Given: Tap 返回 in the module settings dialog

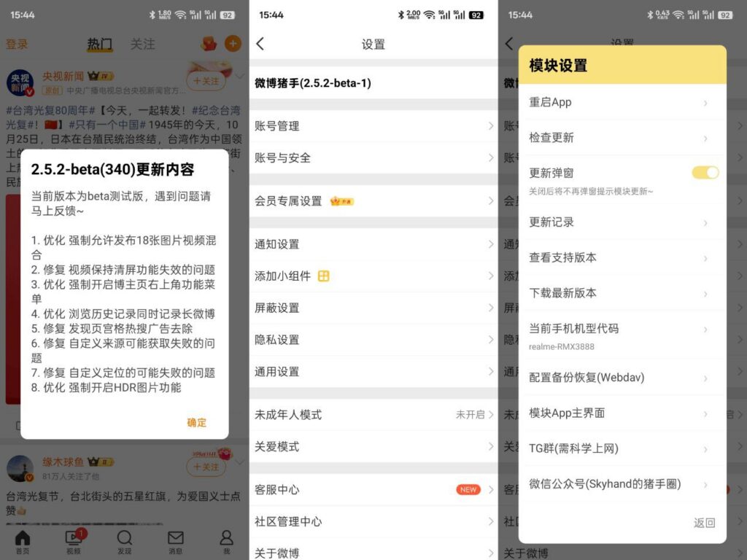Looking at the screenshot, I should click(704, 523).
